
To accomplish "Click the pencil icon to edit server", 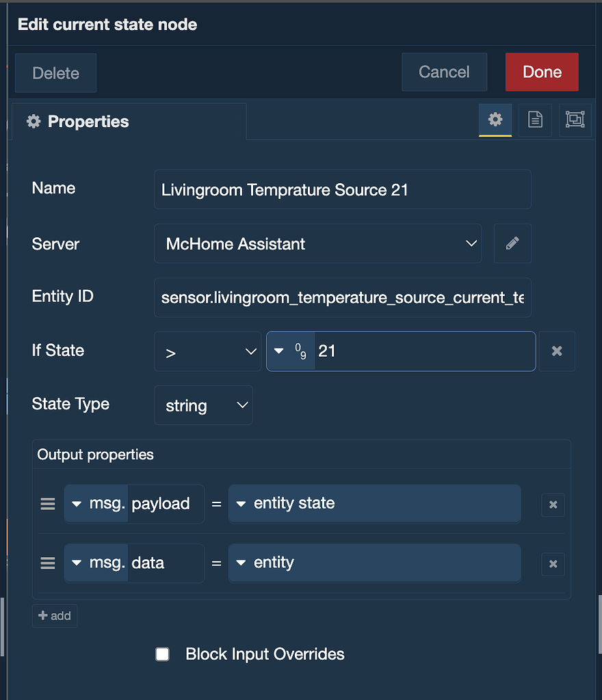I will pos(512,243).
